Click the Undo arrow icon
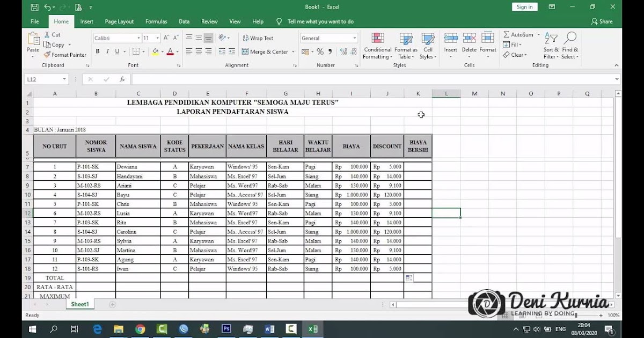644x338 pixels. click(x=48, y=8)
